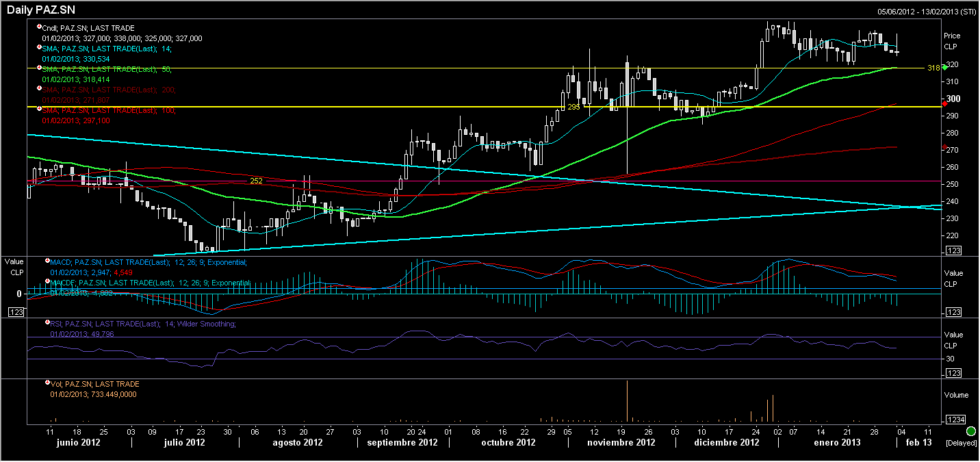
Task: Click the marker icon beside SMA 200 legend
Action: [x=39, y=89]
